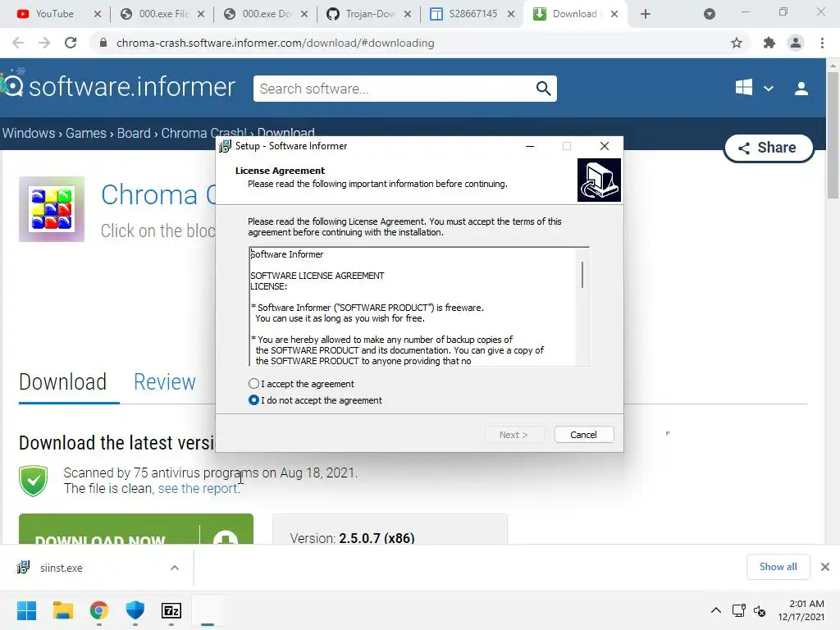Click the browser back arrow
840x630 pixels.
pos(18,43)
